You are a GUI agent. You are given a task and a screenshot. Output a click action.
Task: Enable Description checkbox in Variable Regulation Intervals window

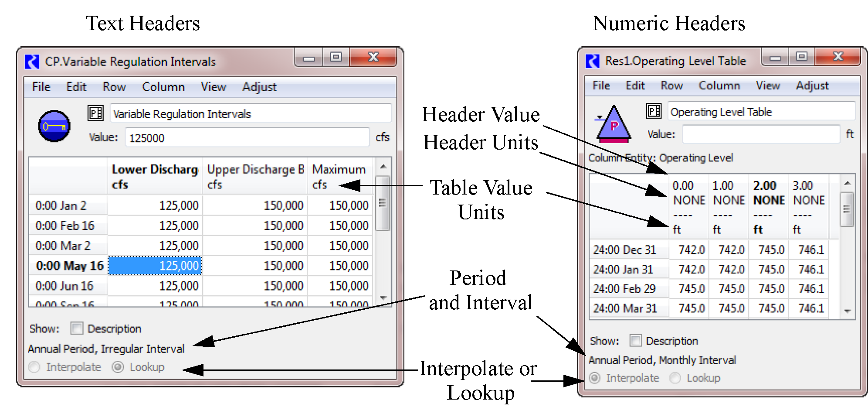point(77,328)
